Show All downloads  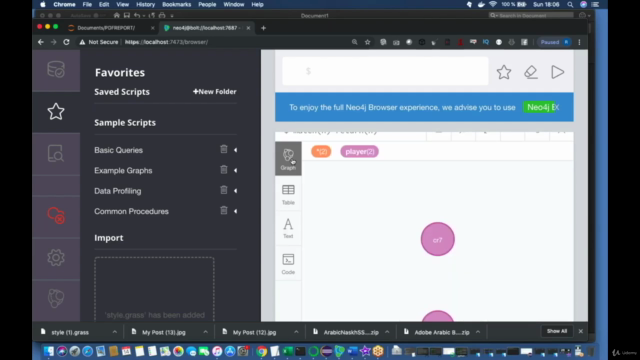557,331
